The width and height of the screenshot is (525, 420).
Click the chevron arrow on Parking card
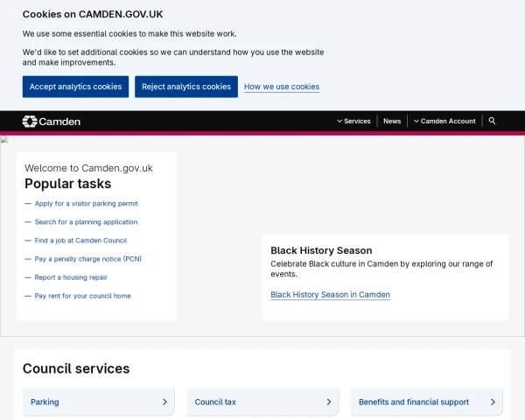164,402
